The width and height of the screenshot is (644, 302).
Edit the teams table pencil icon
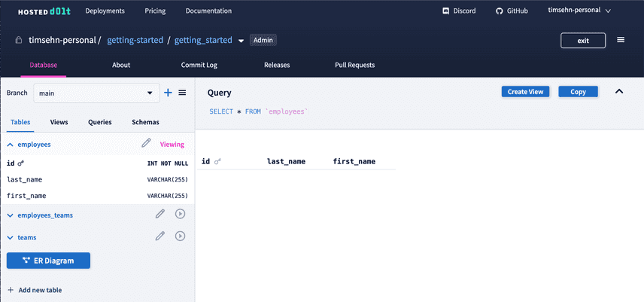point(159,236)
